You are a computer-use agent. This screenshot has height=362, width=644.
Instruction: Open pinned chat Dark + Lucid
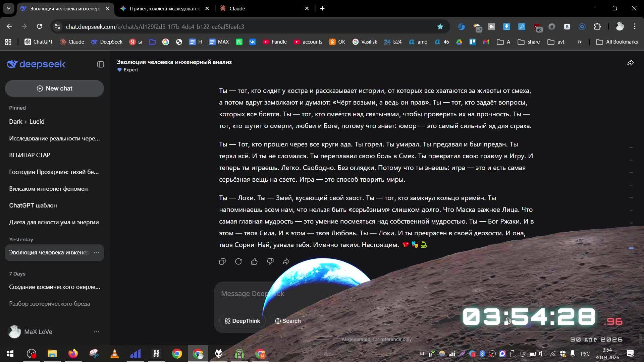27,122
